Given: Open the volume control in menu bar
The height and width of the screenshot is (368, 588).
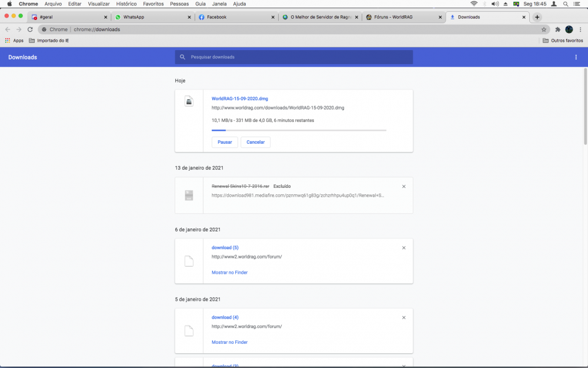Looking at the screenshot, I should 495,4.
